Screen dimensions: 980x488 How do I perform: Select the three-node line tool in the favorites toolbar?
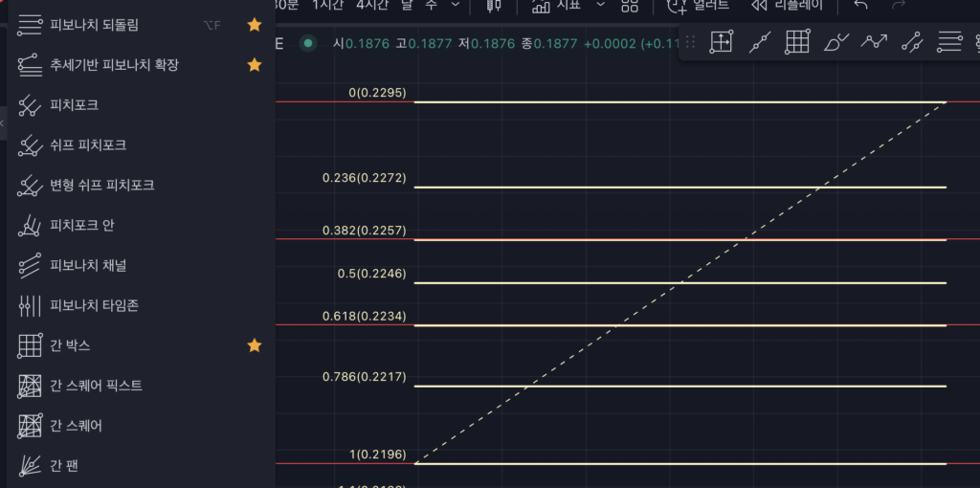tap(912, 42)
